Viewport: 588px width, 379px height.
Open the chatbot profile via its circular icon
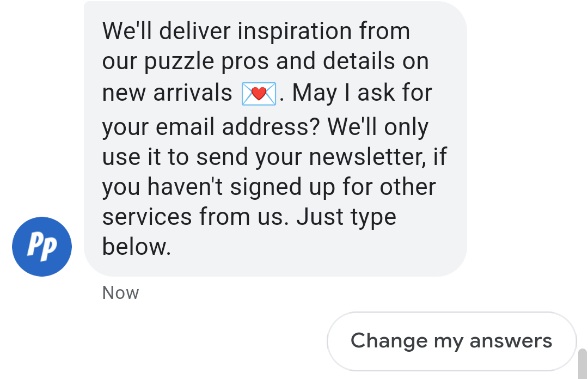42,246
